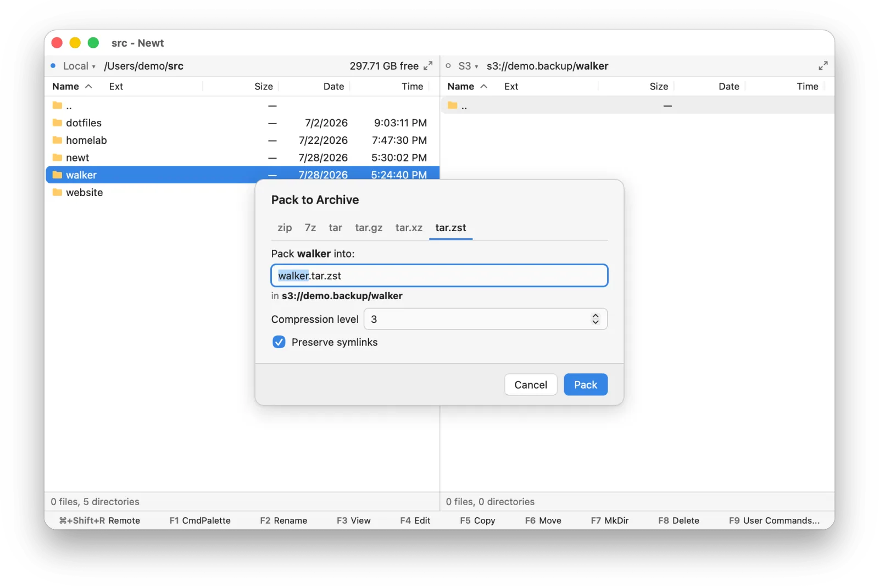Click the S3 pane Date column header
879x588 pixels.
click(x=728, y=86)
